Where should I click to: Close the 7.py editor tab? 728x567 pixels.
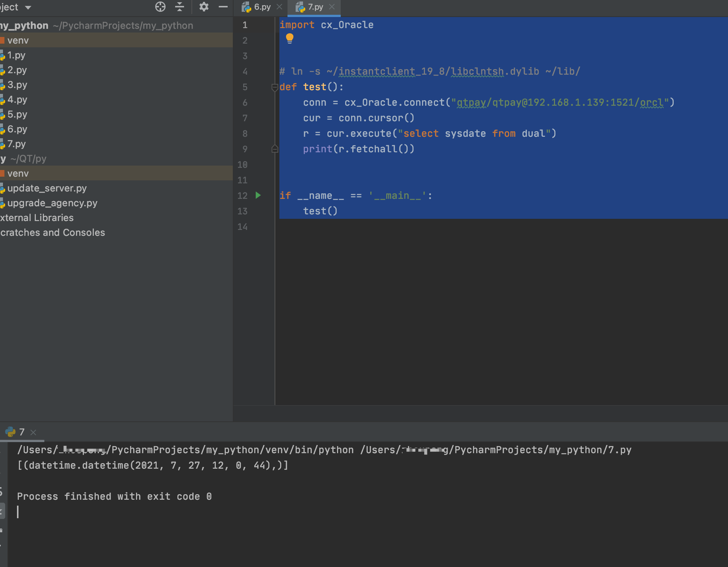pos(332,7)
